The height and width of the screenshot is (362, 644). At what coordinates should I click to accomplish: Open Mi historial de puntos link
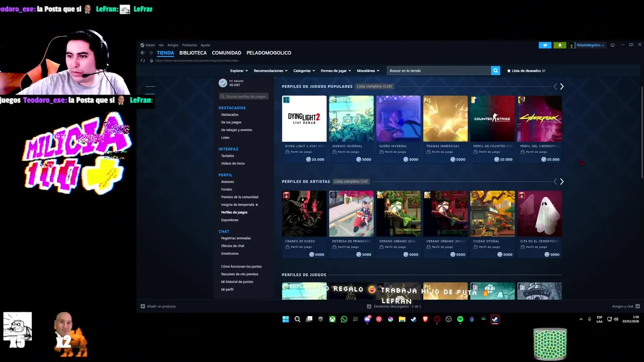tap(237, 282)
